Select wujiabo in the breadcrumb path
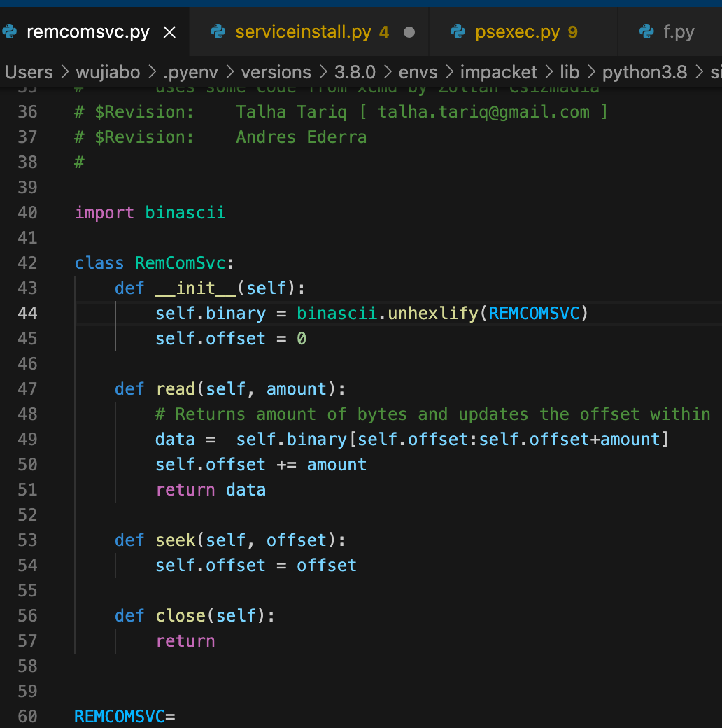722x728 pixels. pyautogui.click(x=108, y=72)
